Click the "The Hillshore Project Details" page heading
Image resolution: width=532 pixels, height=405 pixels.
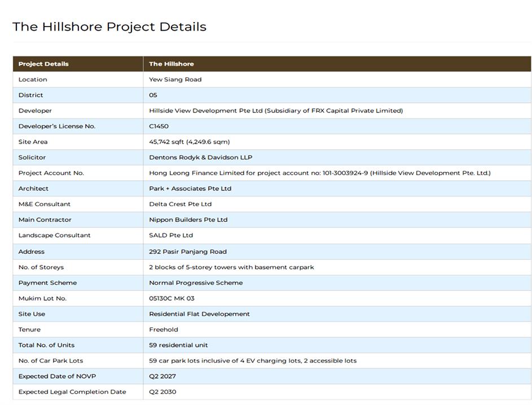point(109,27)
